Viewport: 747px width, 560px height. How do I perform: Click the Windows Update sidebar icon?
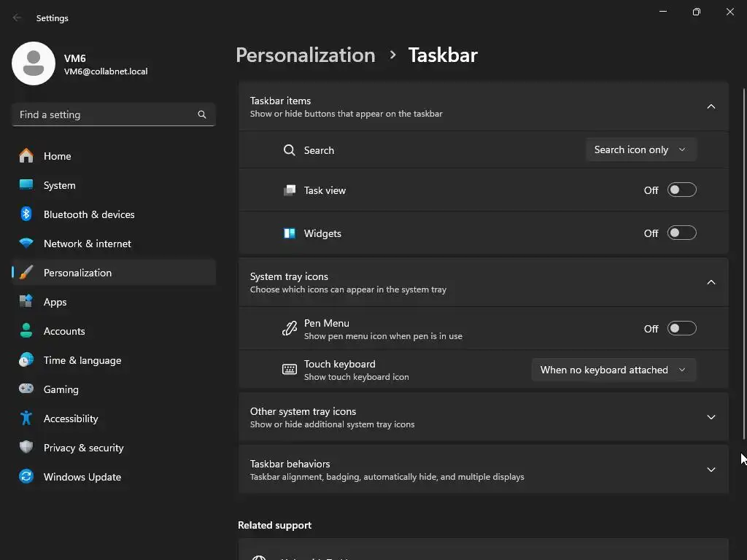coord(26,477)
